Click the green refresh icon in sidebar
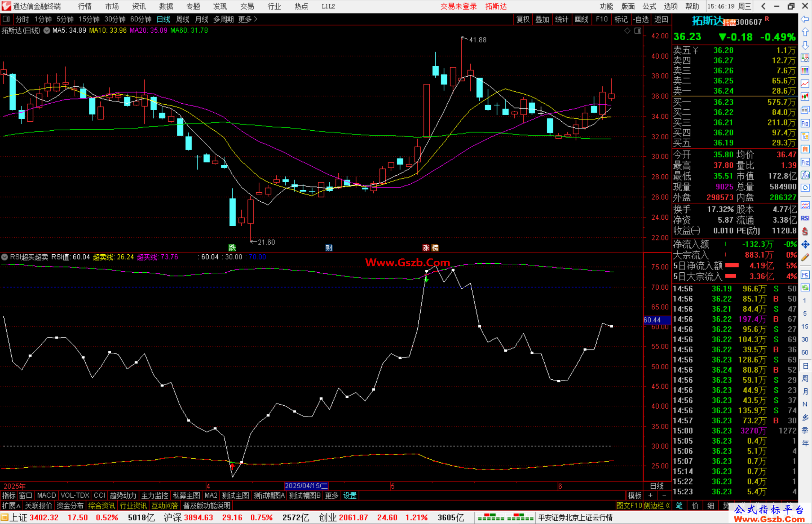Viewport: 812px width, 524px height. (805, 288)
